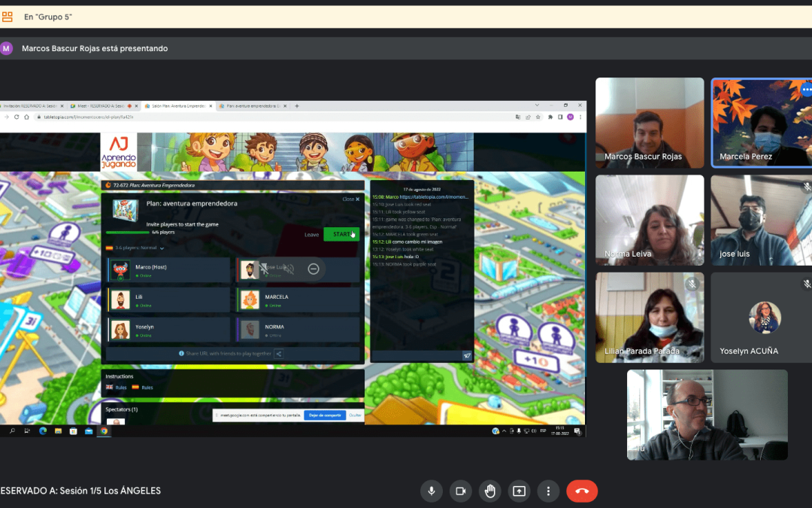The height and width of the screenshot is (508, 812).
Task: Click Jose Luis seat avatar
Action: 249,270
